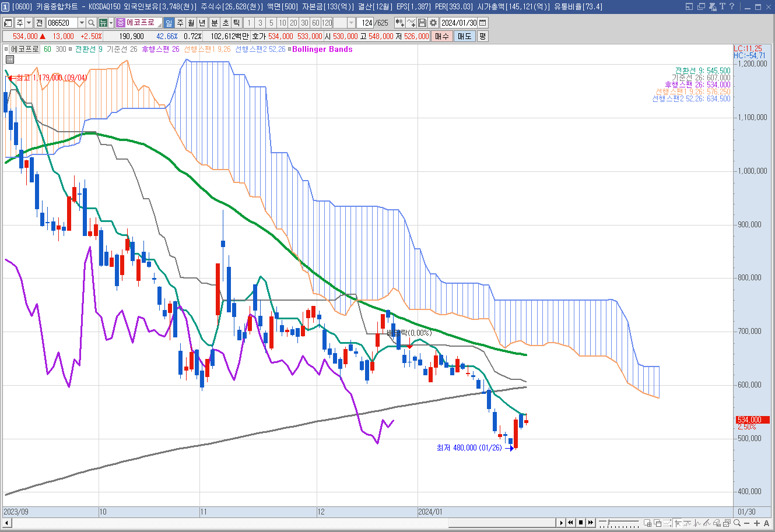This screenshot has width=775, height=532.
Task: Adjust the bottom chart zoom slider
Action: point(608,523)
